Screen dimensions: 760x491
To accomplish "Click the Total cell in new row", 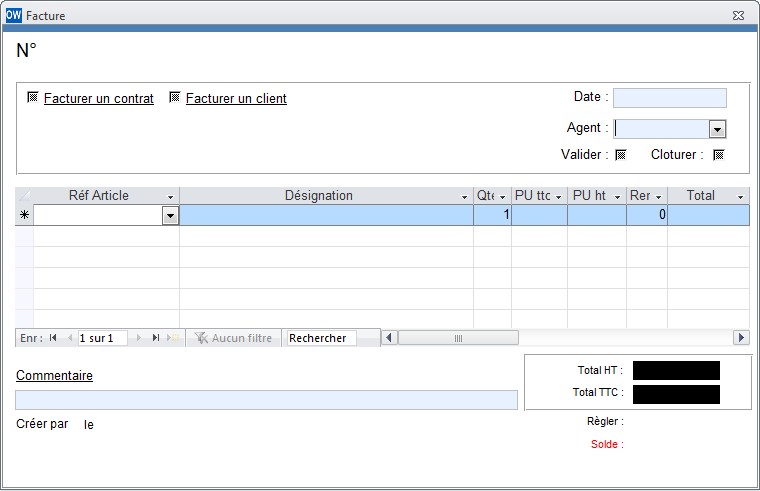I will pos(708,215).
